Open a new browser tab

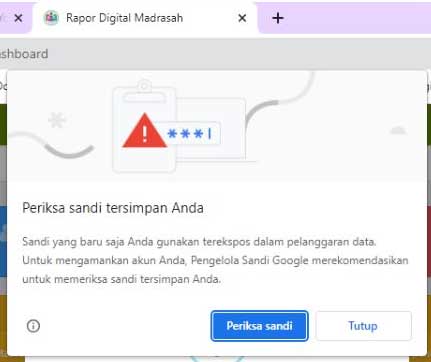(278, 18)
